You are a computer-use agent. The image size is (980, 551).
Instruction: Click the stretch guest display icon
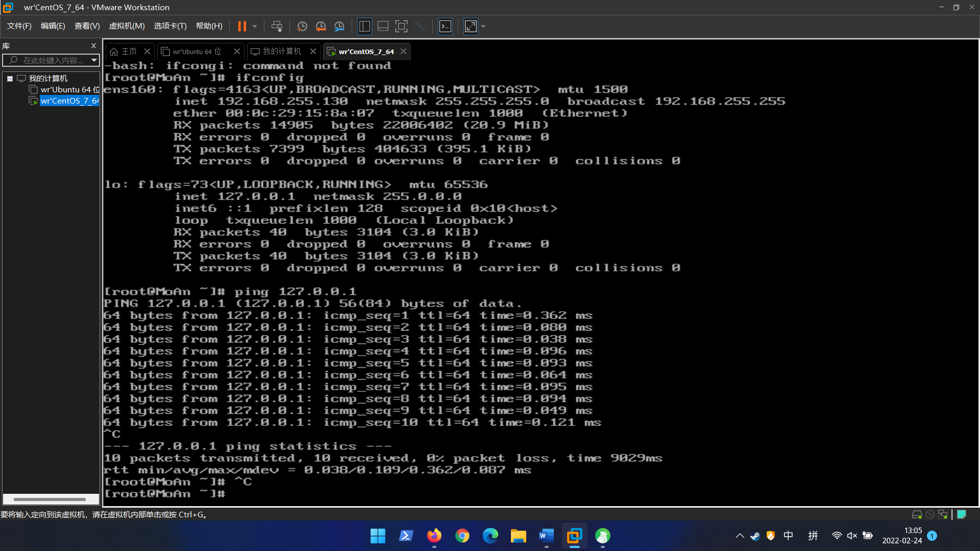[471, 27]
